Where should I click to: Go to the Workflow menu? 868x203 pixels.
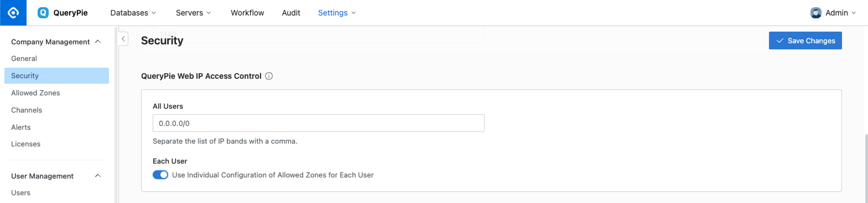(247, 13)
